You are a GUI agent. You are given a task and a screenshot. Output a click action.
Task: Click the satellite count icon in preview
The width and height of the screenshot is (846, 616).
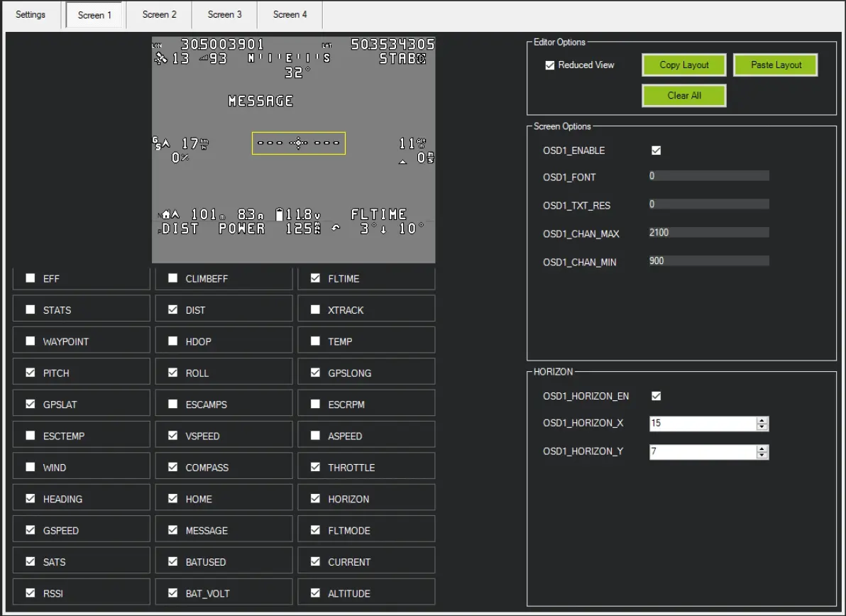click(161, 58)
